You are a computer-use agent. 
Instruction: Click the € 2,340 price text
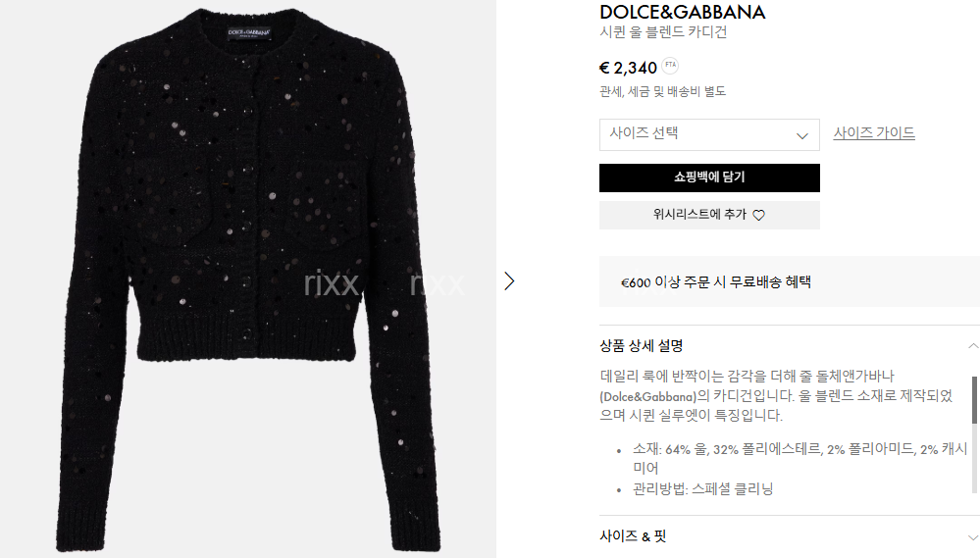pyautogui.click(x=628, y=68)
